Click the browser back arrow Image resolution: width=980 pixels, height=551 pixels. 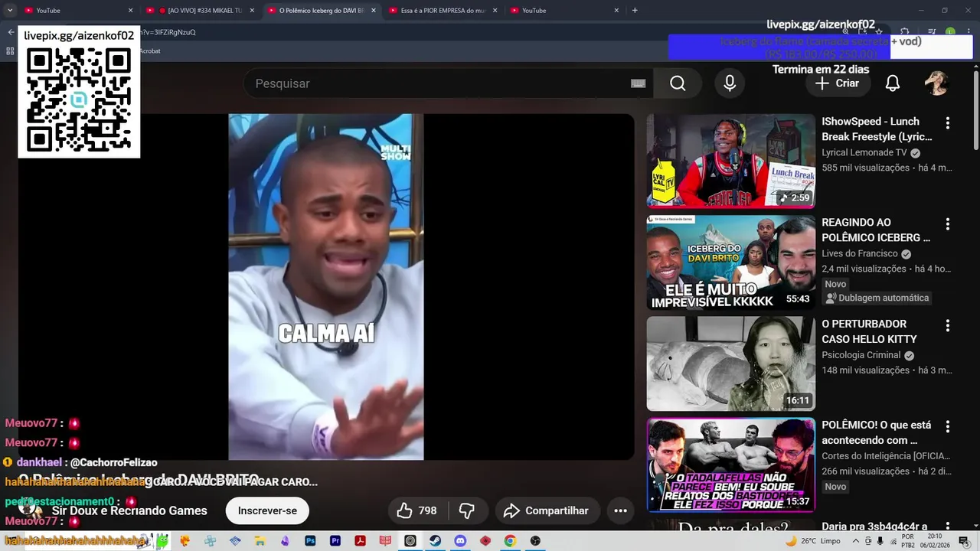(11, 32)
